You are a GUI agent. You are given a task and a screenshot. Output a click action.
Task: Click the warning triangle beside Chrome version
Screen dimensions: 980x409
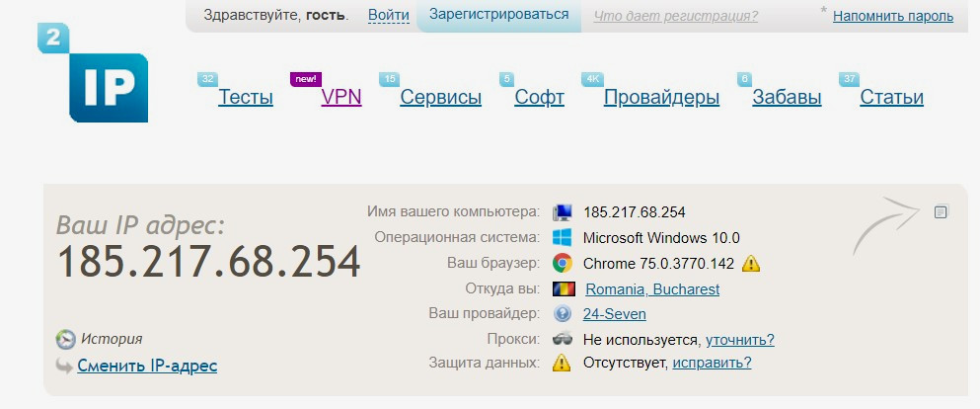(x=751, y=264)
